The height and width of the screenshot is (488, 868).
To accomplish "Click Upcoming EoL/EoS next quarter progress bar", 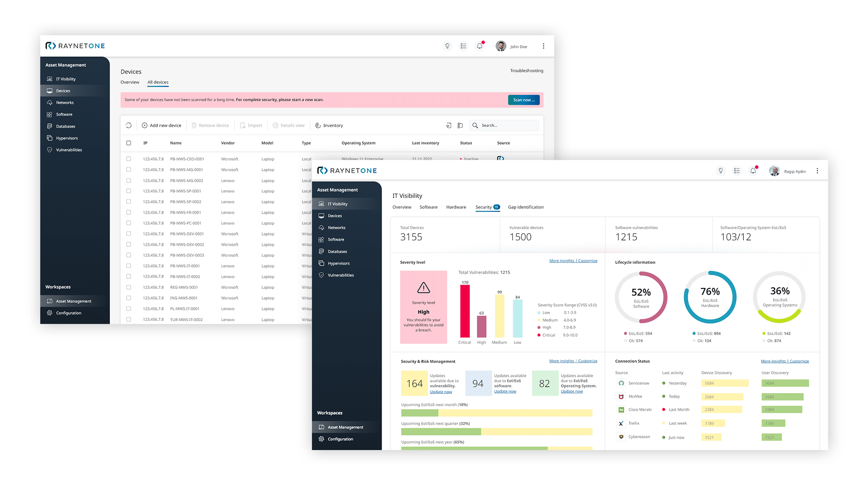I will pyautogui.click(x=496, y=432).
